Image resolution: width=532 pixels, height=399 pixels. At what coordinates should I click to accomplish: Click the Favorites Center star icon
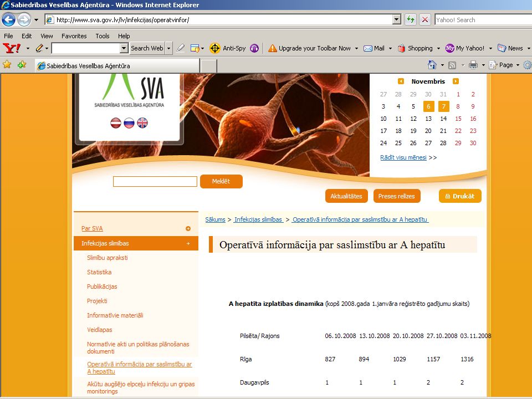(x=7, y=64)
